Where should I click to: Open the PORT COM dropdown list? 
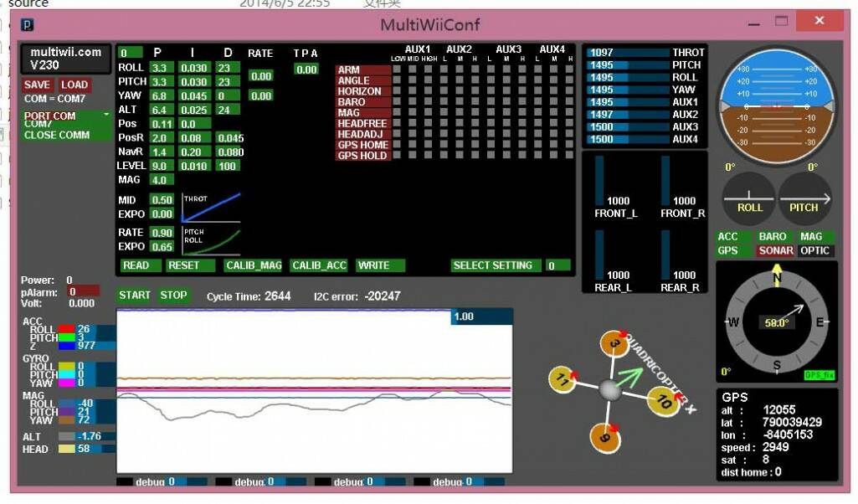click(x=66, y=116)
